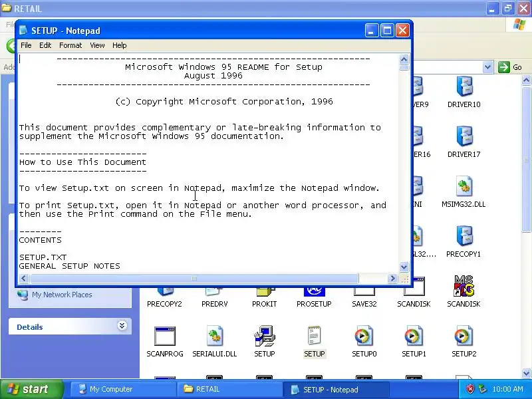Click the security shield tray icon

tap(470, 389)
